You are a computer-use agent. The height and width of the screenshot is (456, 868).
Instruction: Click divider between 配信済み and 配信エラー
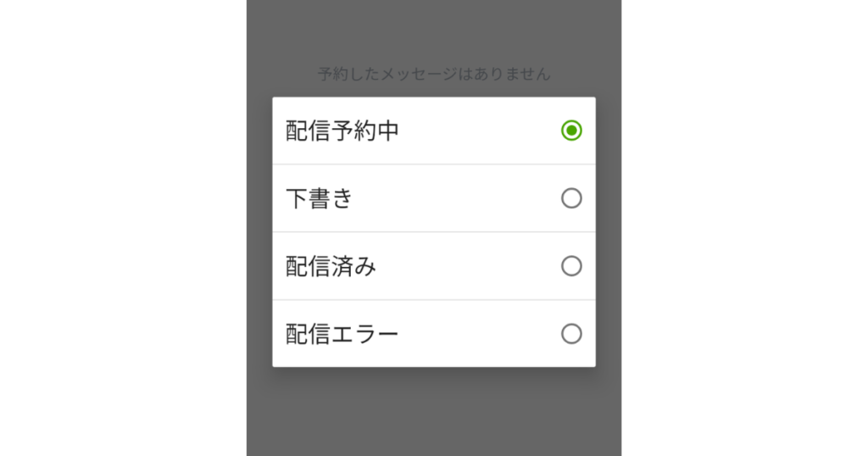coord(434,300)
